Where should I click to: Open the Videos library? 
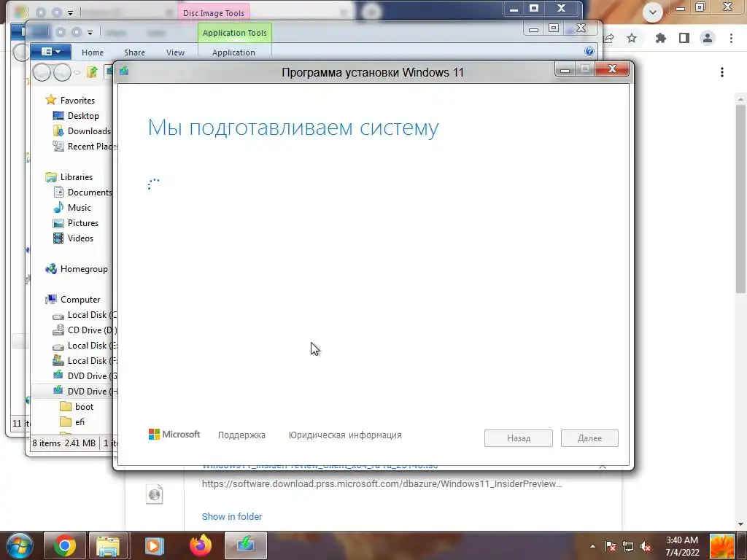pos(80,238)
